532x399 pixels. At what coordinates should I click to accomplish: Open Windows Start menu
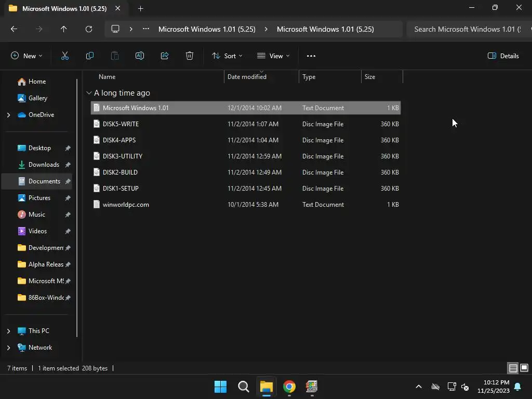click(x=220, y=387)
